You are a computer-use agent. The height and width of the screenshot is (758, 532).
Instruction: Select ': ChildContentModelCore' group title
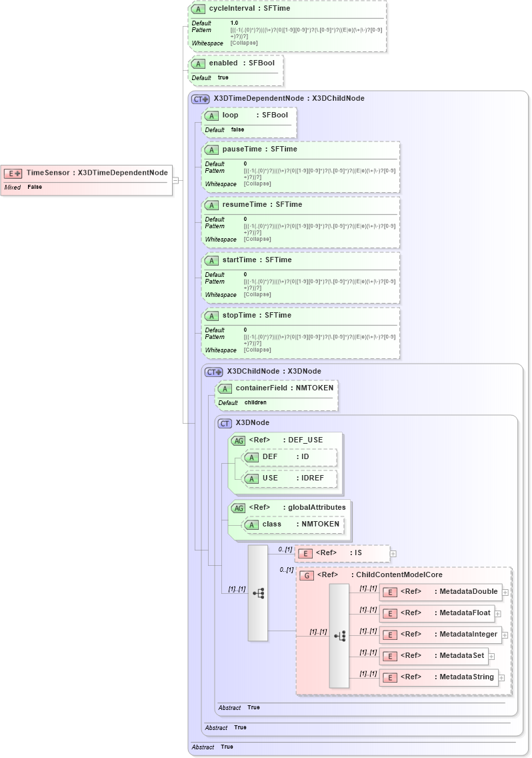[396, 575]
